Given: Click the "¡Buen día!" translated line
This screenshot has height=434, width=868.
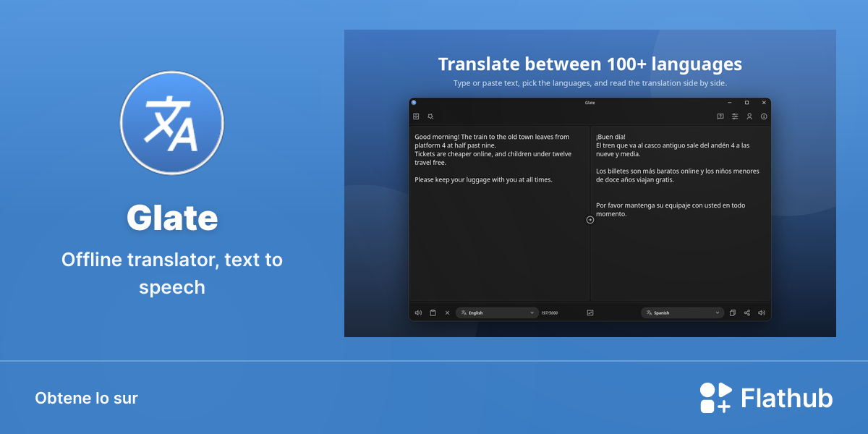Looking at the screenshot, I should click(x=610, y=137).
